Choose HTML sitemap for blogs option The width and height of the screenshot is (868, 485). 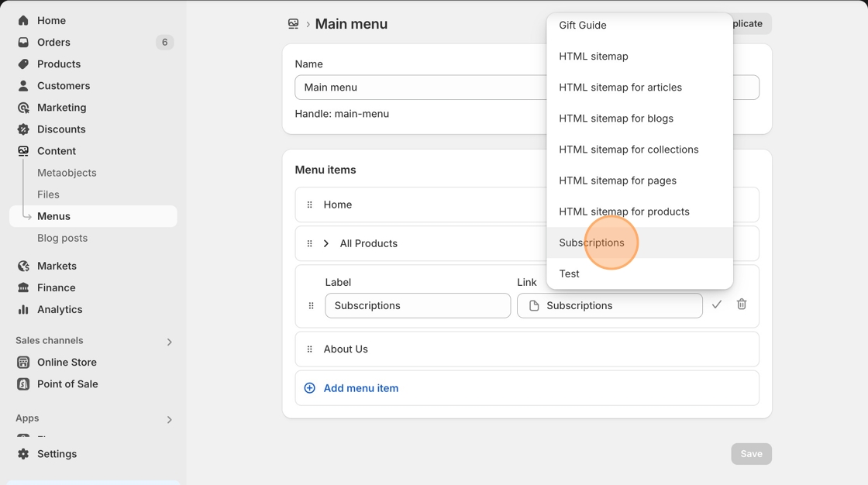tap(616, 119)
